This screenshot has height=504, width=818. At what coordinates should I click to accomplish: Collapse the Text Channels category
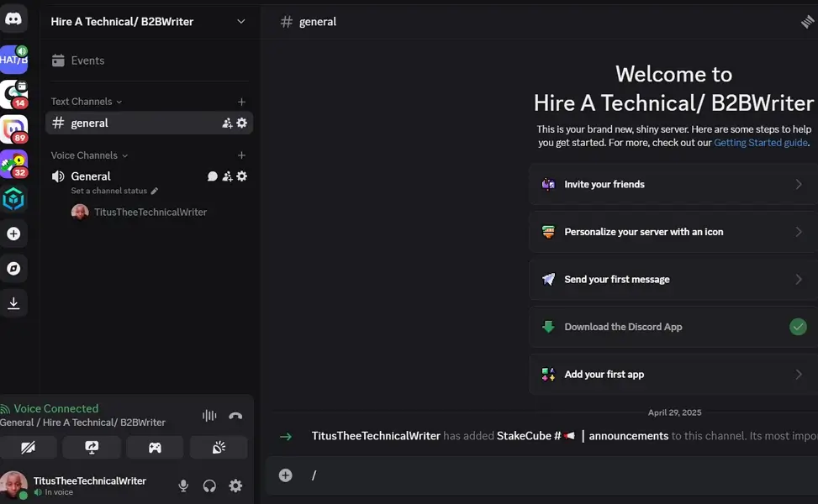(x=86, y=102)
